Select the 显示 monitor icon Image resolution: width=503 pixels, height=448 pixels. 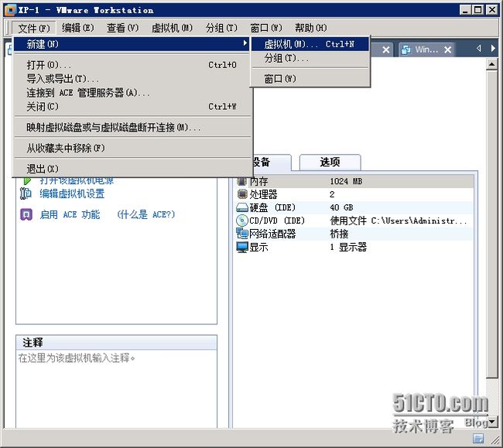[242, 248]
